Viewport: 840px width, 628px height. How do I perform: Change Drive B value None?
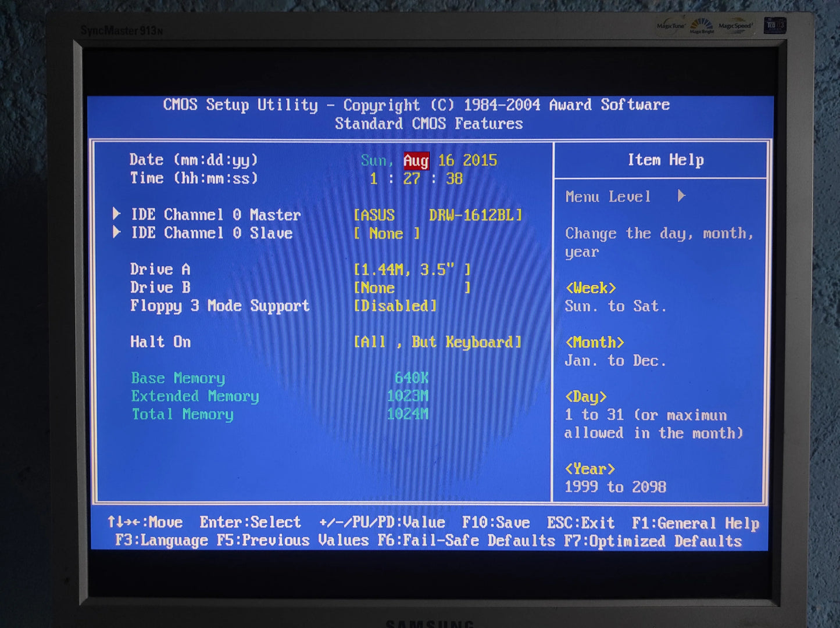tap(412, 288)
